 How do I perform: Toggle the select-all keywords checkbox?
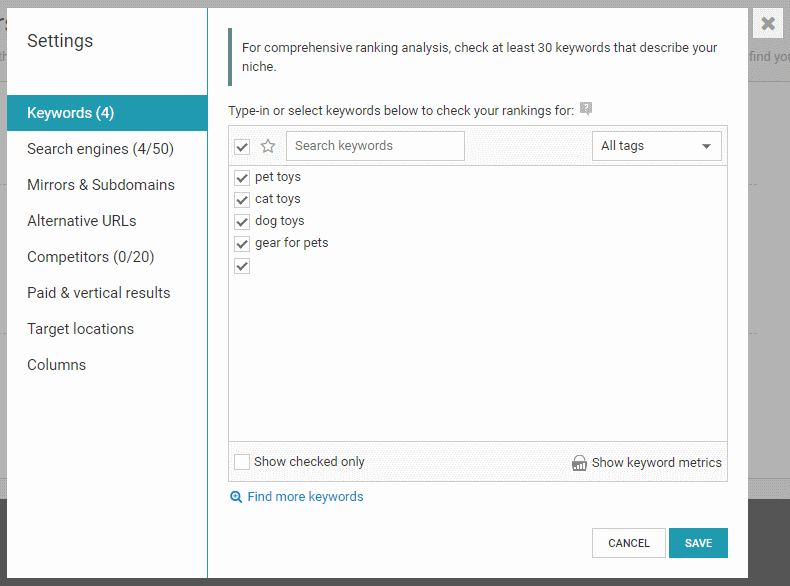click(242, 147)
